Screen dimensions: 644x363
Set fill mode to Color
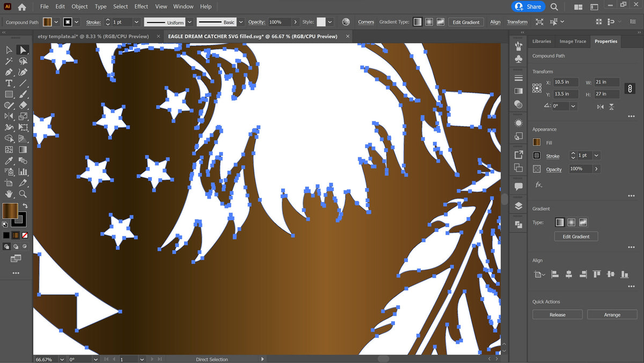(x=6, y=235)
